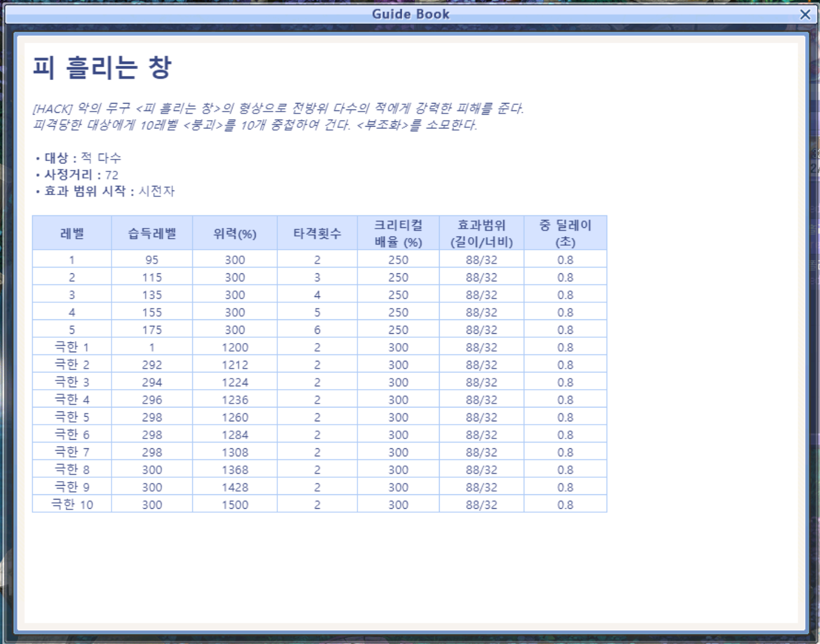Click 습득레벨 294 in the 극한 3 row
Screen dimensions: 820x644
pos(152,382)
